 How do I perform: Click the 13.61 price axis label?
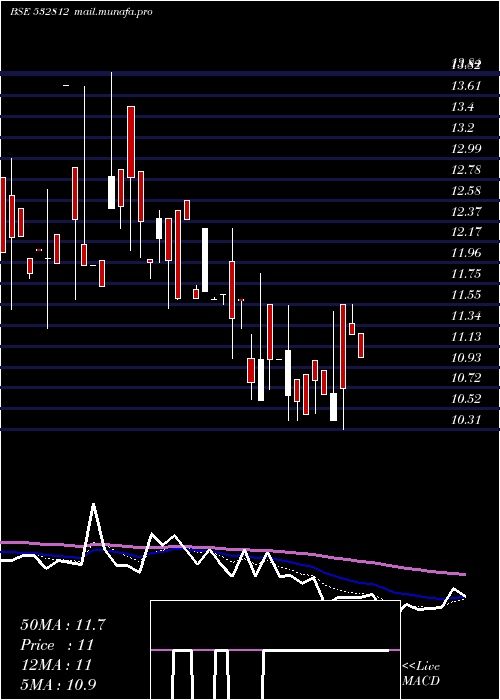click(466, 86)
